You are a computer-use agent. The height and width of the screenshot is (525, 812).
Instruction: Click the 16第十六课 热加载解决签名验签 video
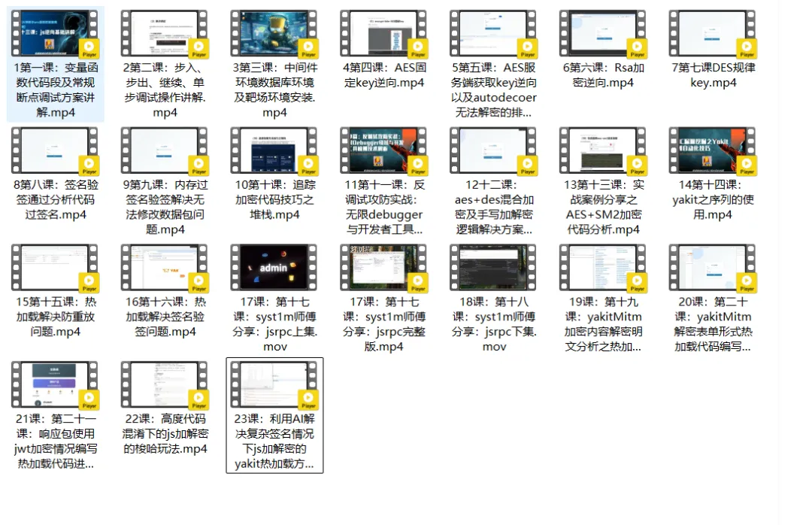[165, 269]
